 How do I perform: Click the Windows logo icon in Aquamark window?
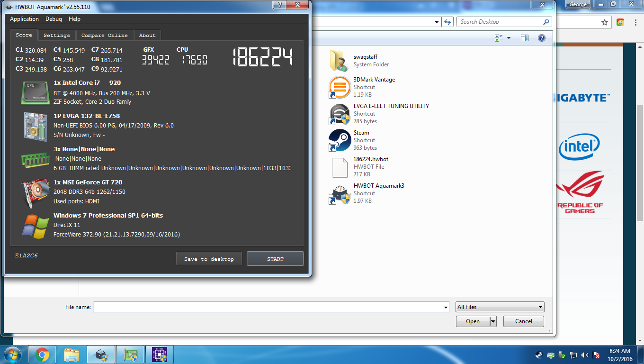[x=36, y=226]
